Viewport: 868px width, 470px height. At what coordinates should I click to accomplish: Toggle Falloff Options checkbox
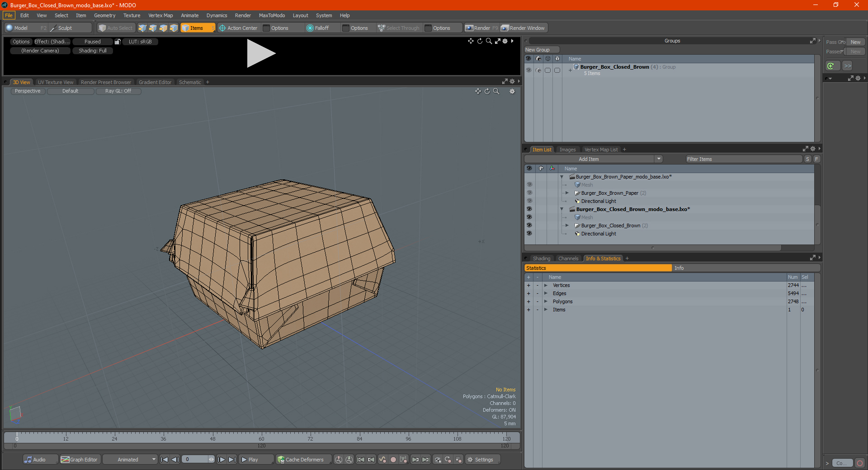click(346, 28)
